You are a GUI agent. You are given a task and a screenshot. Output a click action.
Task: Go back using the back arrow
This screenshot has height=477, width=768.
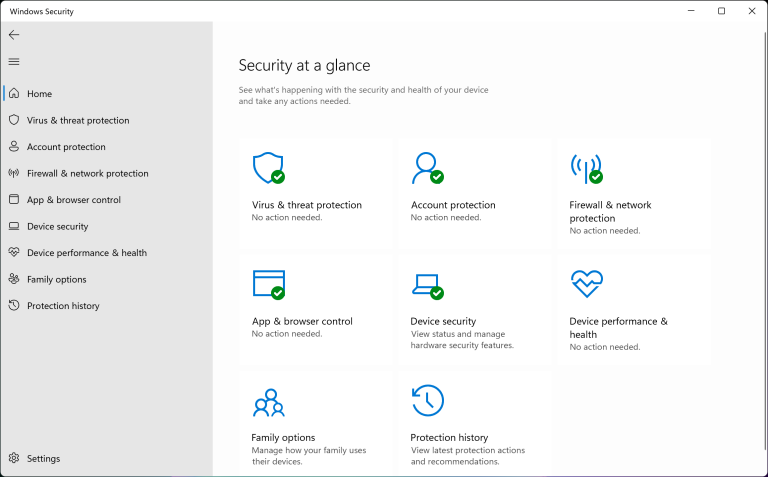click(x=14, y=34)
